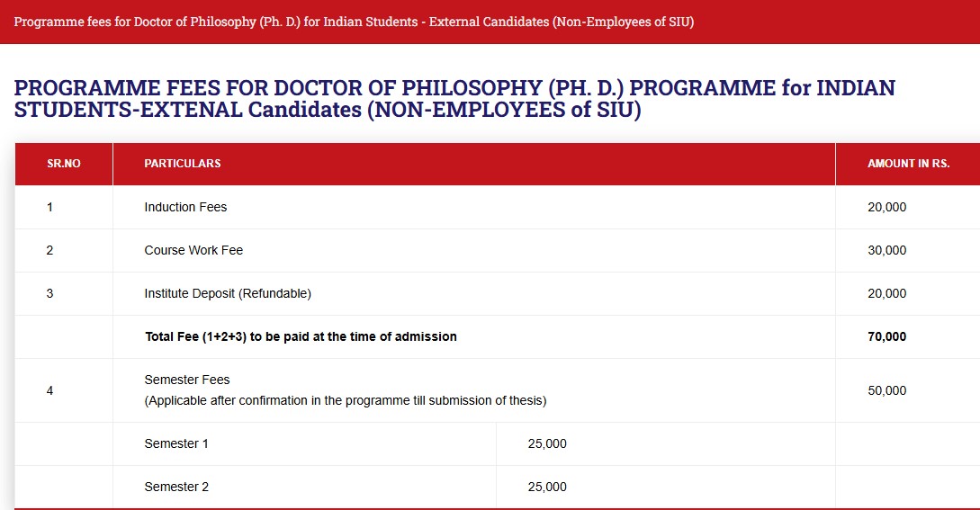Select the Semester 1 row label
Viewport: 980px width, 510px height.
pos(176,443)
